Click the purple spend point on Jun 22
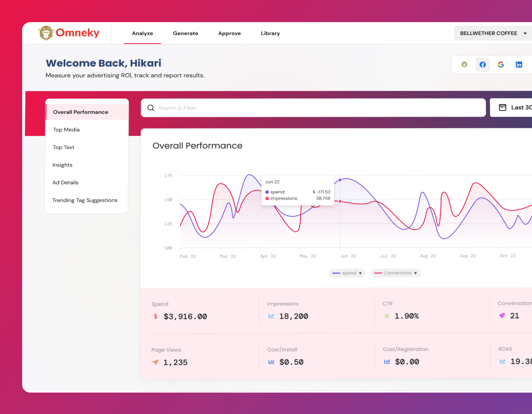 coord(340,180)
